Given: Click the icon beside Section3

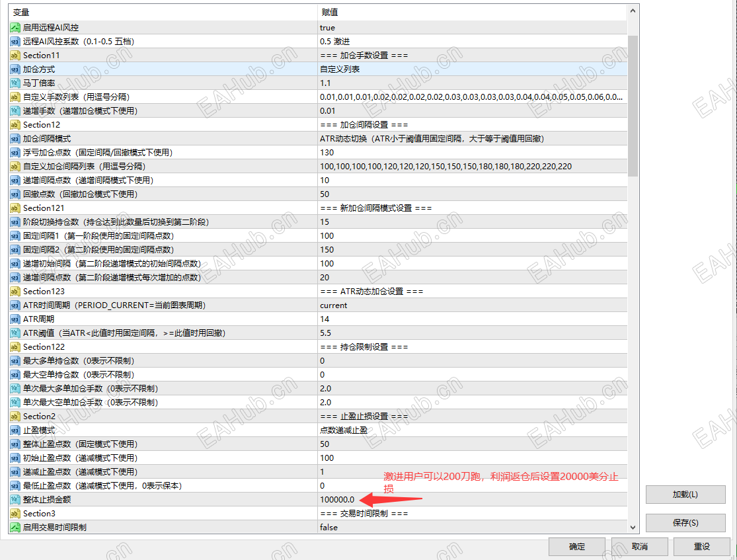Looking at the screenshot, I should click(x=15, y=514).
